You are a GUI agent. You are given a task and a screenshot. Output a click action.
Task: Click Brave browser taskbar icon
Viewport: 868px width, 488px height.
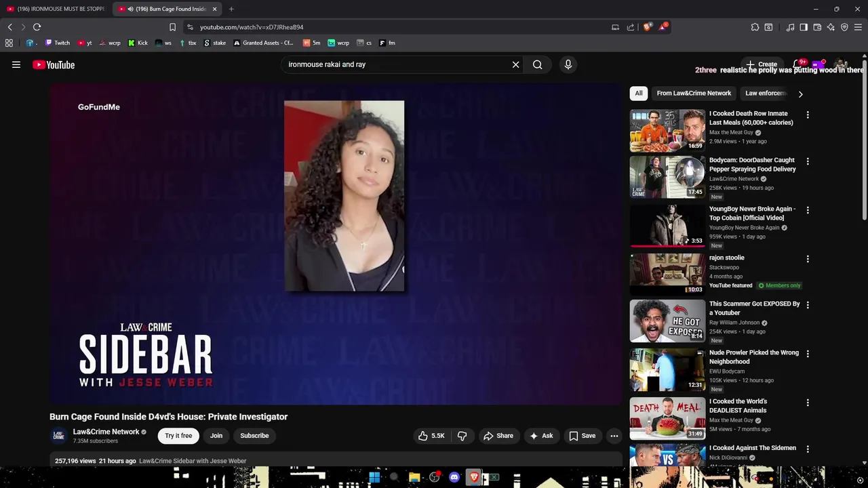click(474, 477)
